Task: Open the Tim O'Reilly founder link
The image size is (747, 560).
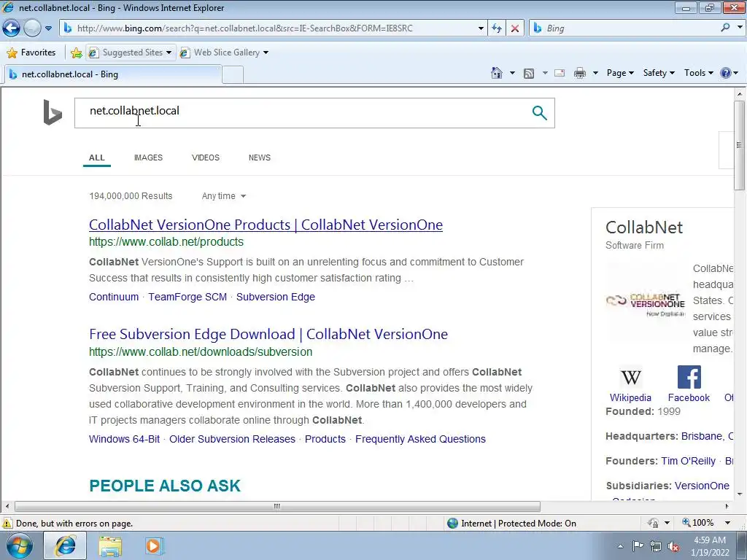Action: tap(688, 461)
